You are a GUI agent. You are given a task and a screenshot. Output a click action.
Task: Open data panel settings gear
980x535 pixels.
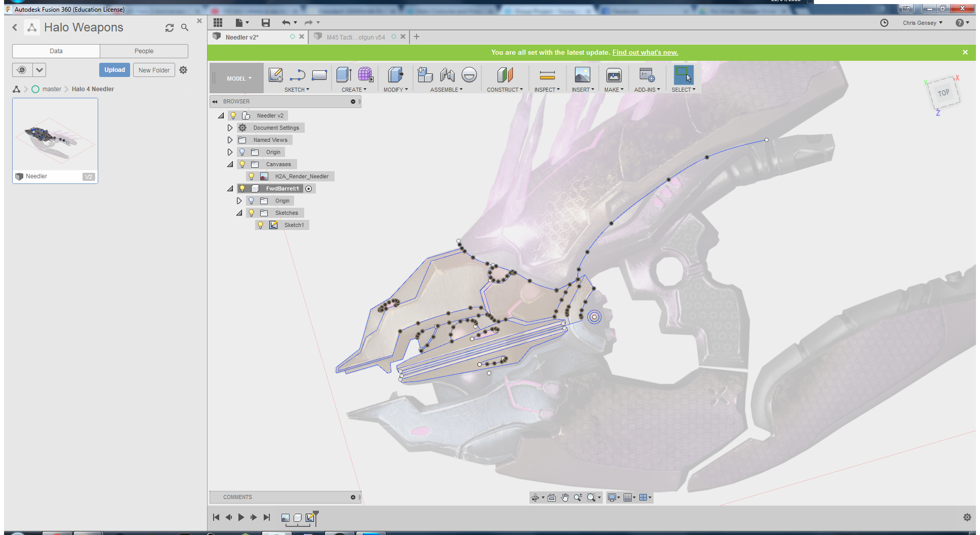(x=183, y=70)
